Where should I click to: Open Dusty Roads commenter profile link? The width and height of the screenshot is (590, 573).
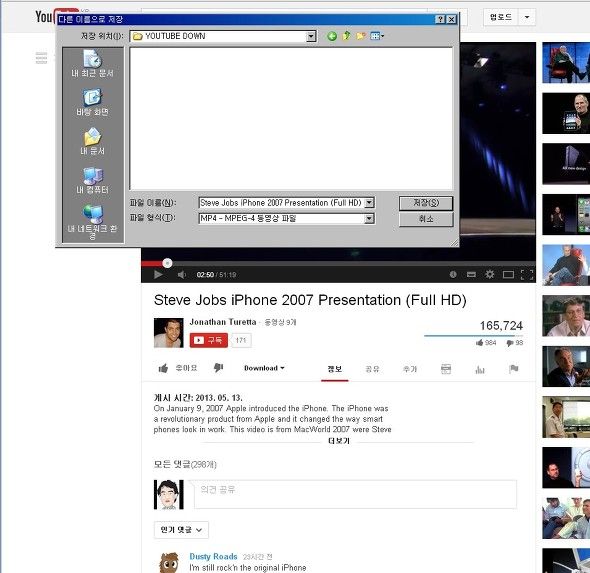pyautogui.click(x=213, y=556)
